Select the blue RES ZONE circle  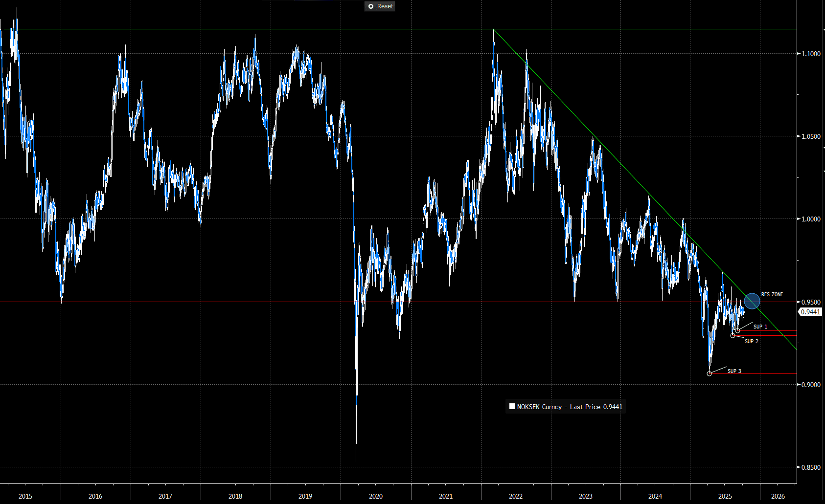coord(752,301)
